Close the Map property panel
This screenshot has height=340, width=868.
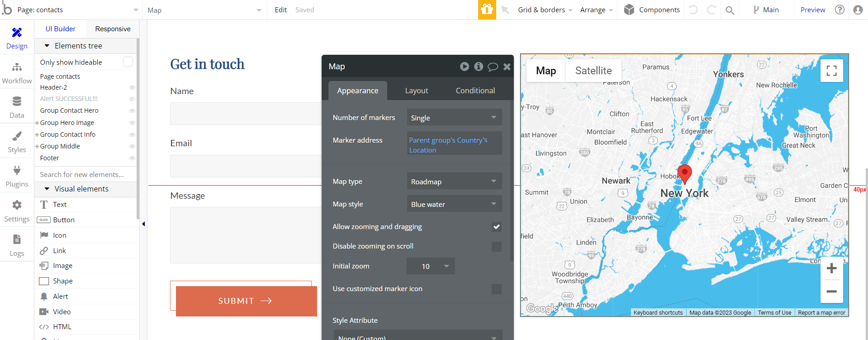507,67
